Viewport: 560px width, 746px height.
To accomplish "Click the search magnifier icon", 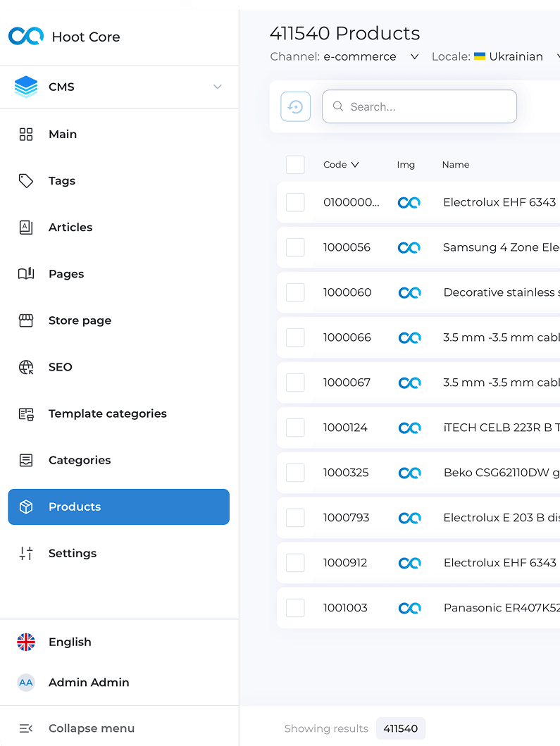I will pos(338,106).
